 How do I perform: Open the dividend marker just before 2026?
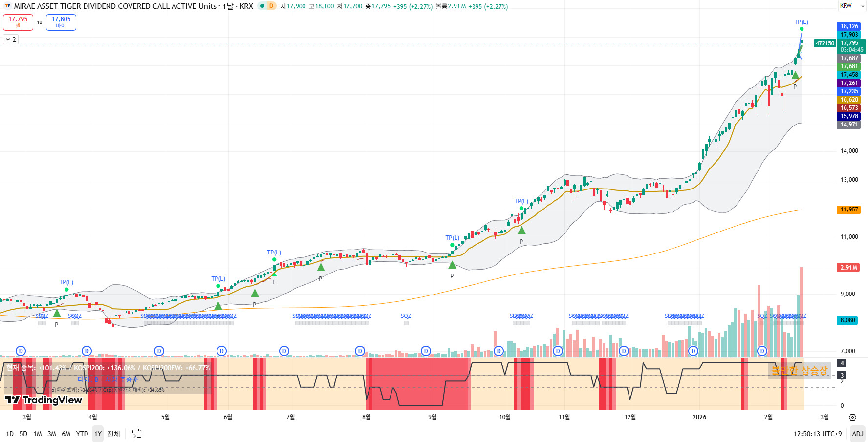(x=693, y=351)
